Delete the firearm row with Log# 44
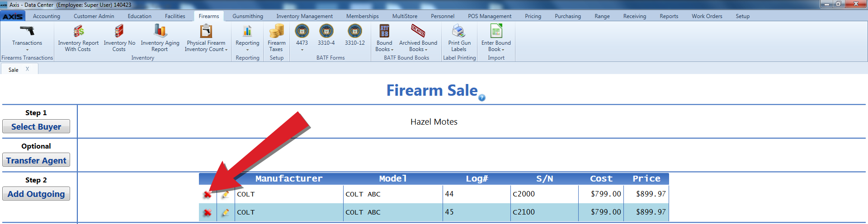The image size is (868, 224). click(x=208, y=195)
